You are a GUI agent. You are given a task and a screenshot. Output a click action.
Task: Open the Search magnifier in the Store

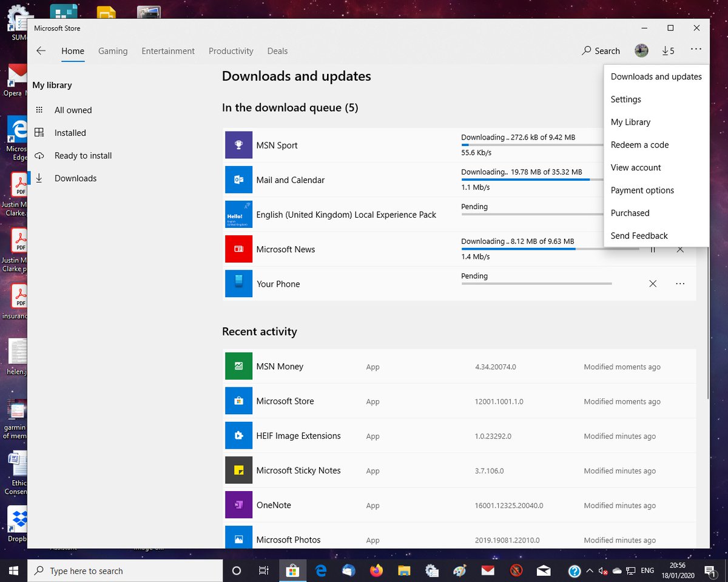tap(601, 51)
